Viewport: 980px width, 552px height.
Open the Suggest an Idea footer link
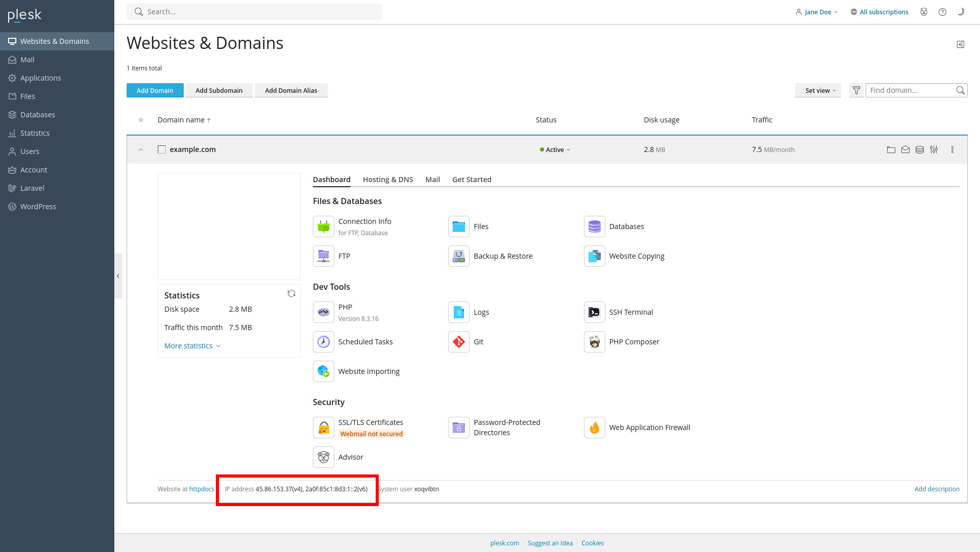pos(550,543)
